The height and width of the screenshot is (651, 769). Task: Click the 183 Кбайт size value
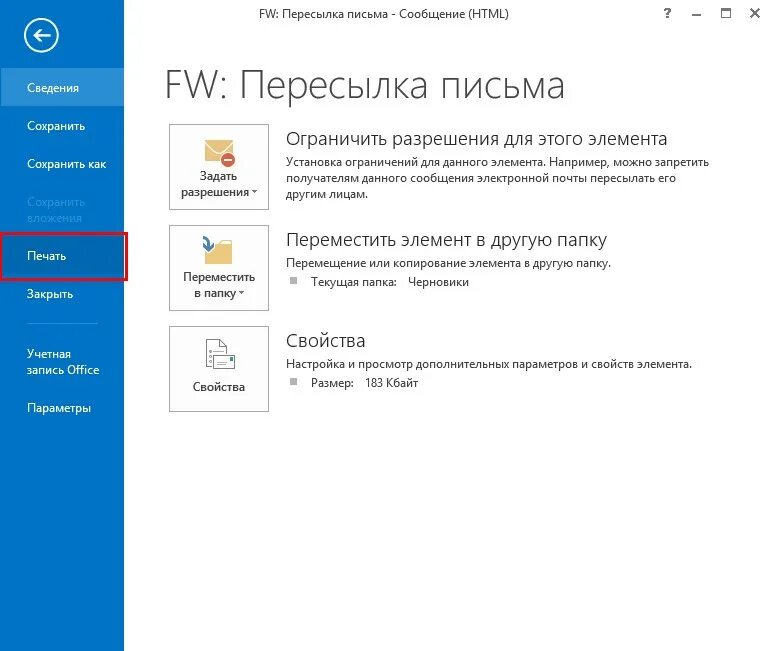tap(391, 383)
